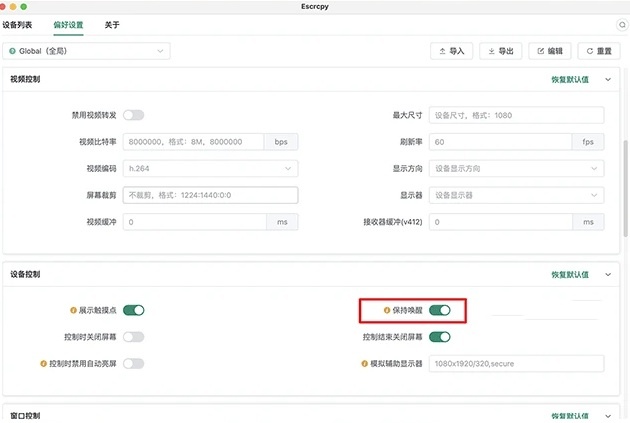Open the 显示器 dropdown

(516, 195)
